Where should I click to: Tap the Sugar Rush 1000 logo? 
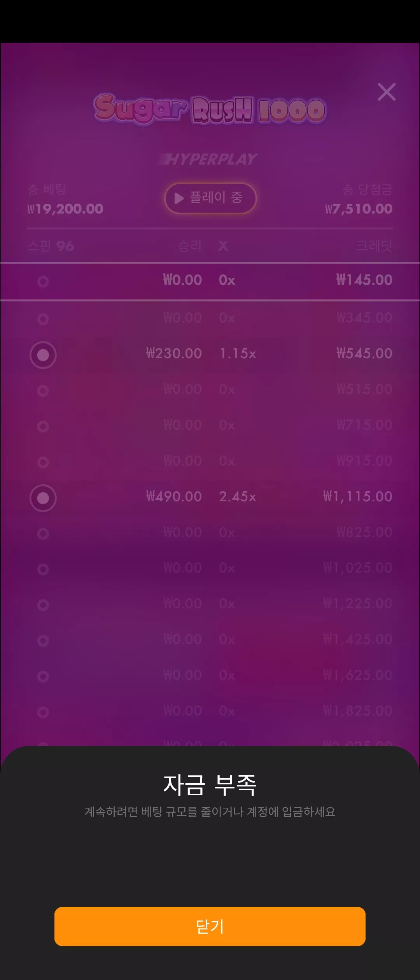tap(210, 109)
